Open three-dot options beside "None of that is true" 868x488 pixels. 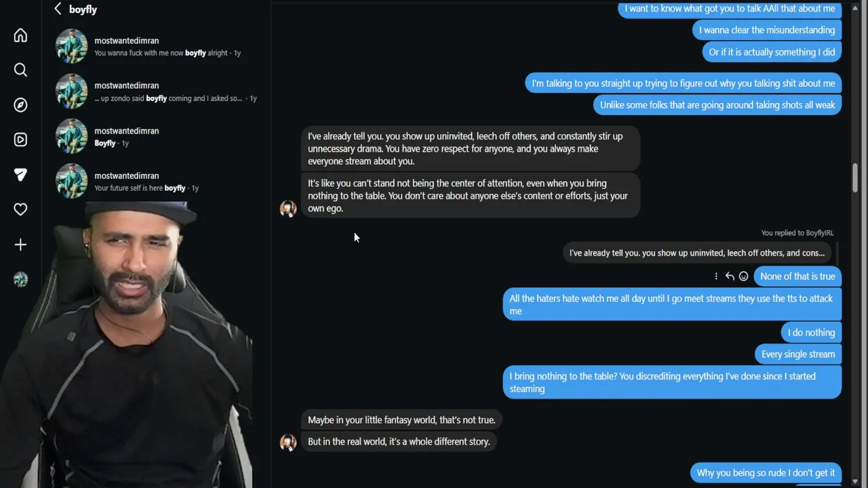tap(716, 277)
